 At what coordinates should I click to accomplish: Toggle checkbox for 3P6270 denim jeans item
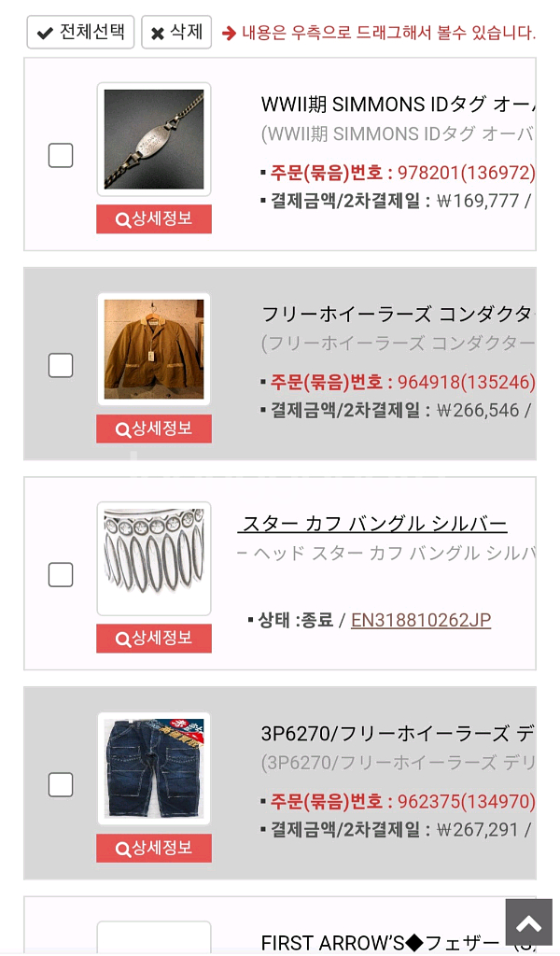[x=61, y=784]
